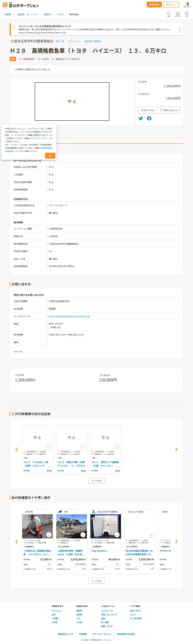Open the 旧上白木減圧水槽用地 listing title
This screenshot has height=644, width=193.
tap(140, 553)
